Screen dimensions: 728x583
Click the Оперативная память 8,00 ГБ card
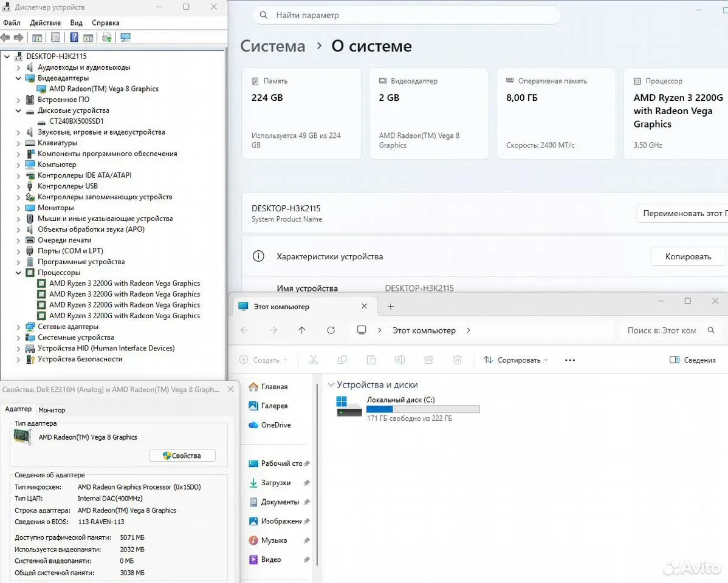click(x=556, y=113)
